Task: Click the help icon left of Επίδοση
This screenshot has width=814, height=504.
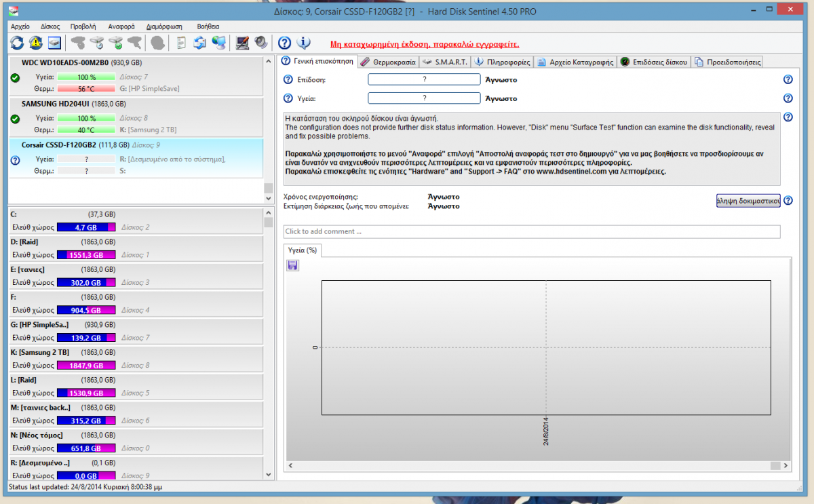Action: point(288,79)
